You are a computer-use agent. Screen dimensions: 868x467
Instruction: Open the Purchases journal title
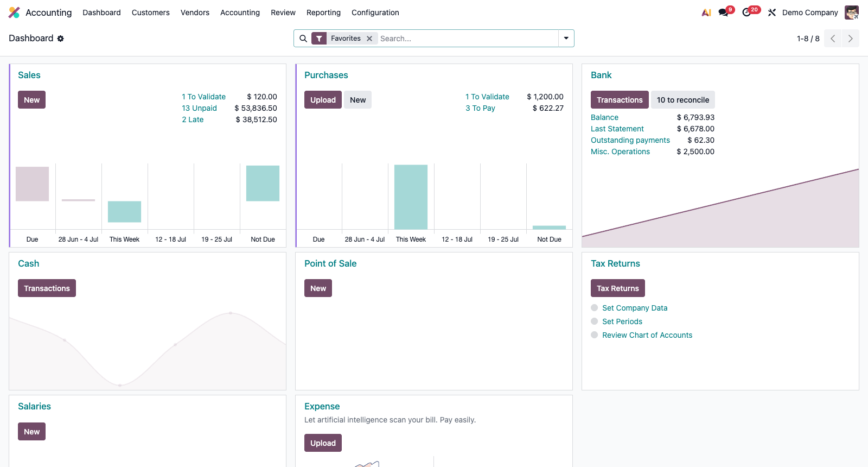pos(326,75)
